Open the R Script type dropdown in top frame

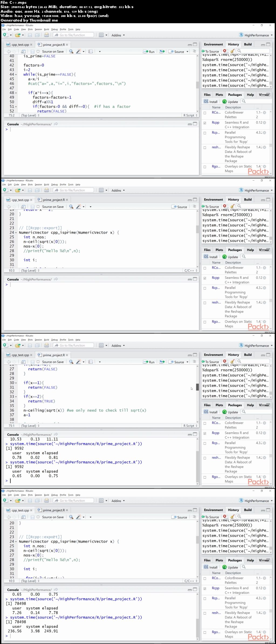tap(190, 115)
